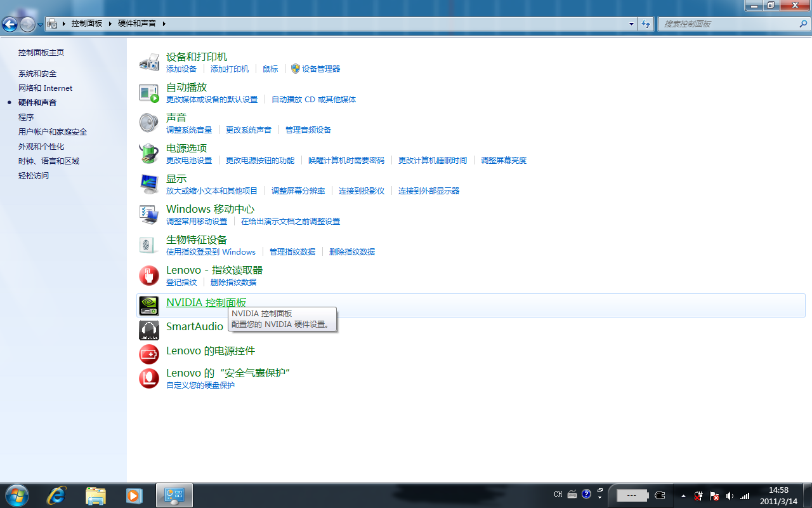This screenshot has width=812, height=508.
Task: Select 时钟、语言和区域 in sidebar
Action: [x=49, y=161]
